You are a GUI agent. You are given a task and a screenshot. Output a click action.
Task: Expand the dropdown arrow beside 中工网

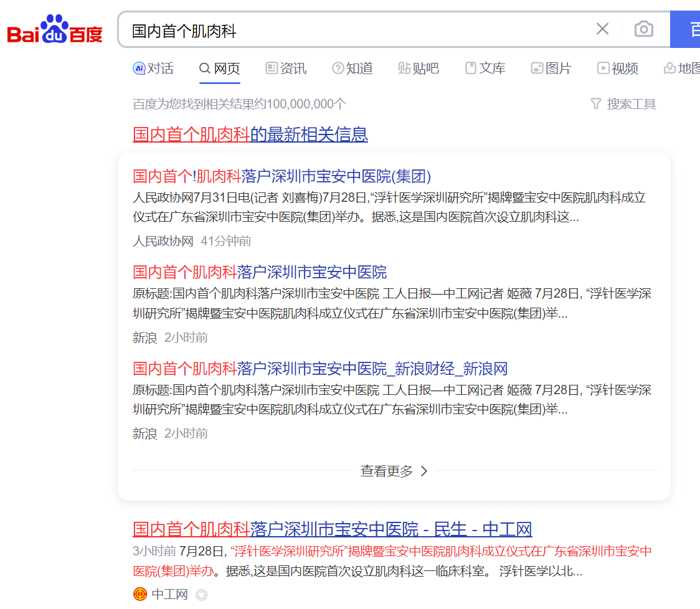coord(201,595)
